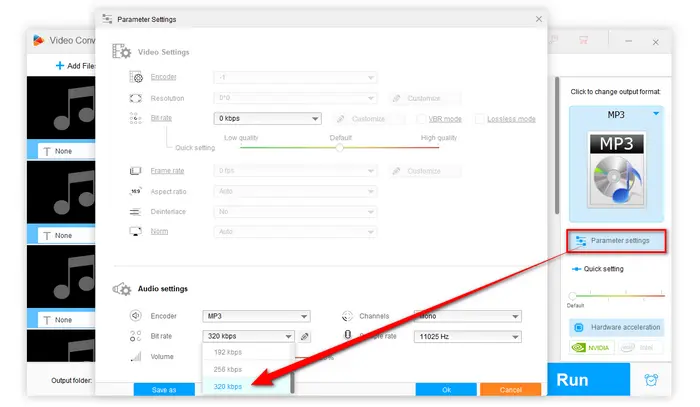The image size is (700, 407).
Task: Click the Frame rate link label
Action: click(x=167, y=170)
